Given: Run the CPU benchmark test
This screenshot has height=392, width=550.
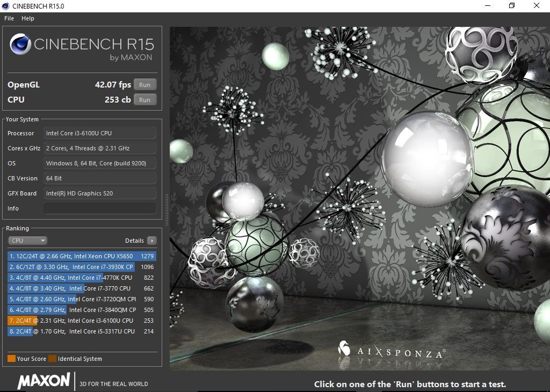Looking at the screenshot, I should pos(144,99).
